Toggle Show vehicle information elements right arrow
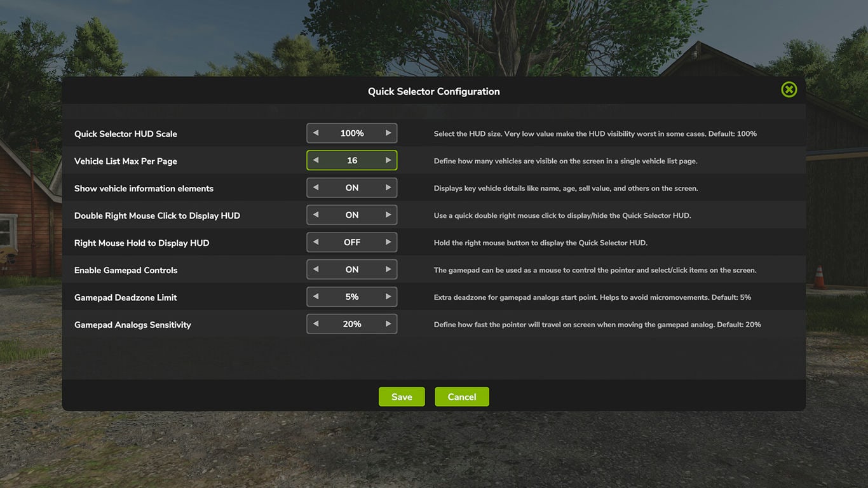 coord(388,188)
